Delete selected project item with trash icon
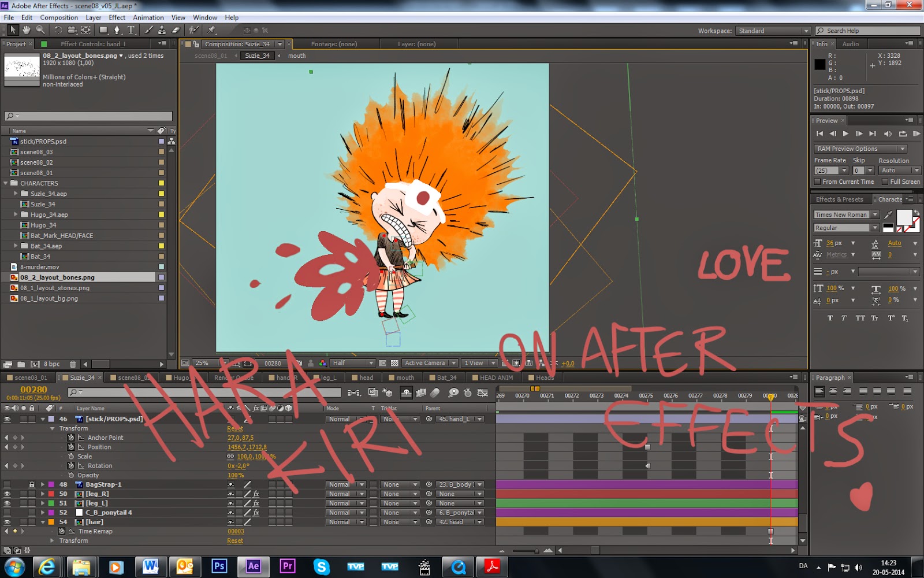The width and height of the screenshot is (924, 578). 73,364
